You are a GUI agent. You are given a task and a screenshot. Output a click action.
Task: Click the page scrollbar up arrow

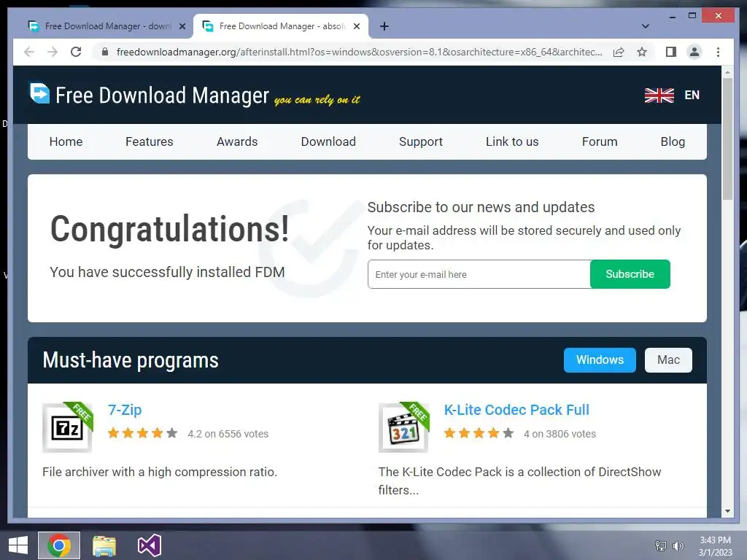tap(727, 72)
